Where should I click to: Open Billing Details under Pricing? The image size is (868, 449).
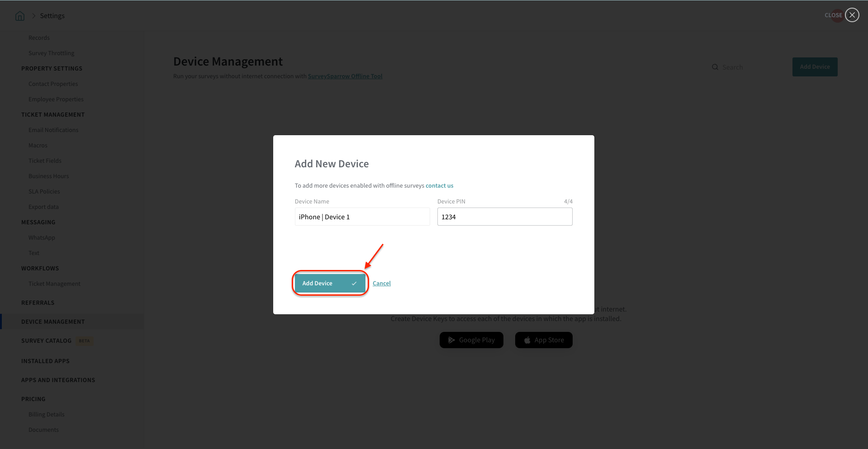(46, 415)
